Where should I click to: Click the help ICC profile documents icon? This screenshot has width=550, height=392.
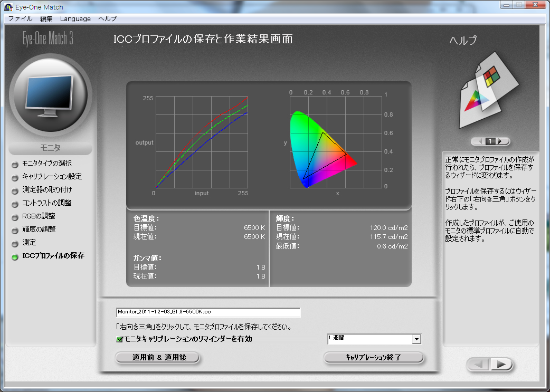point(489,90)
